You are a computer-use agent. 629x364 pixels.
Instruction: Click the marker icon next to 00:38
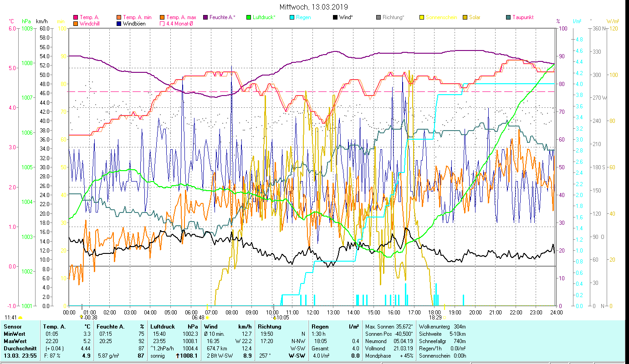click(82, 317)
